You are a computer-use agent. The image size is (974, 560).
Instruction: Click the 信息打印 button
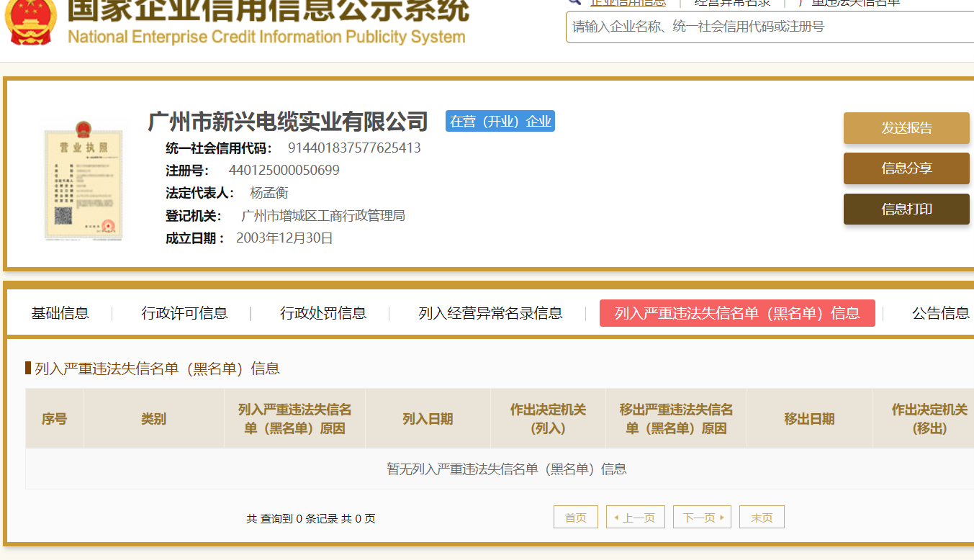[906, 209]
